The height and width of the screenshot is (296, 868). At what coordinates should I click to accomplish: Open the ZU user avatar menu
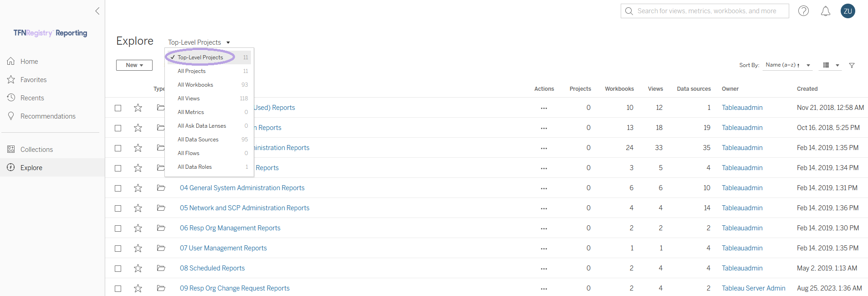point(848,11)
